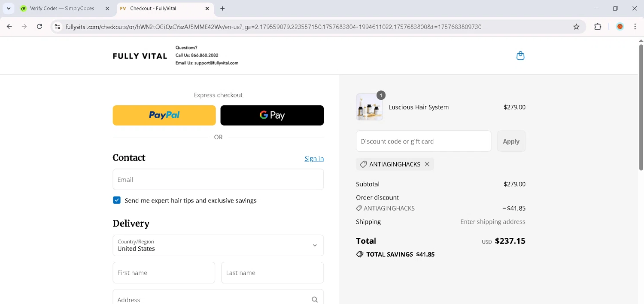Viewport: 644px width, 304px height.
Task: Close the Checkout - FullyVital tab
Action: coord(207,9)
